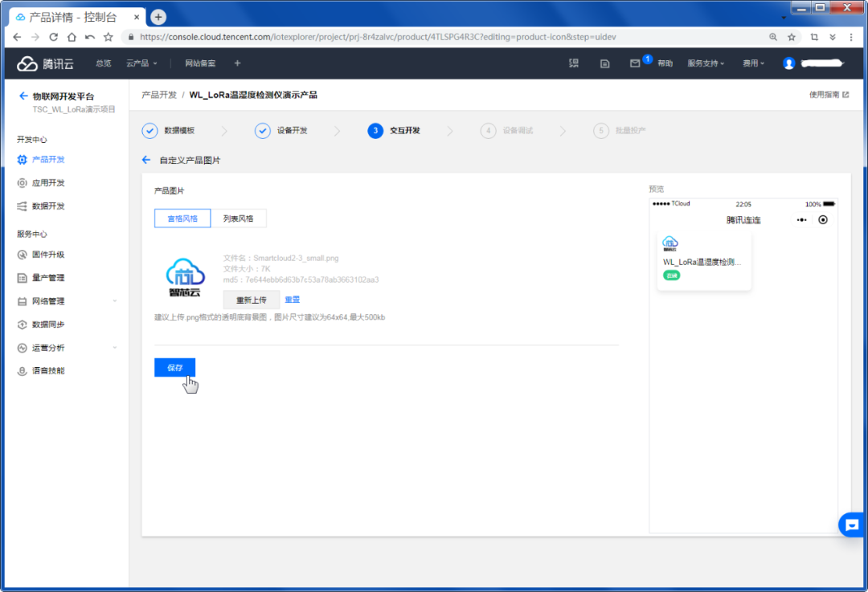Expand 网络管理 sidebar chevron
This screenshot has width=868, height=592.
click(x=115, y=301)
